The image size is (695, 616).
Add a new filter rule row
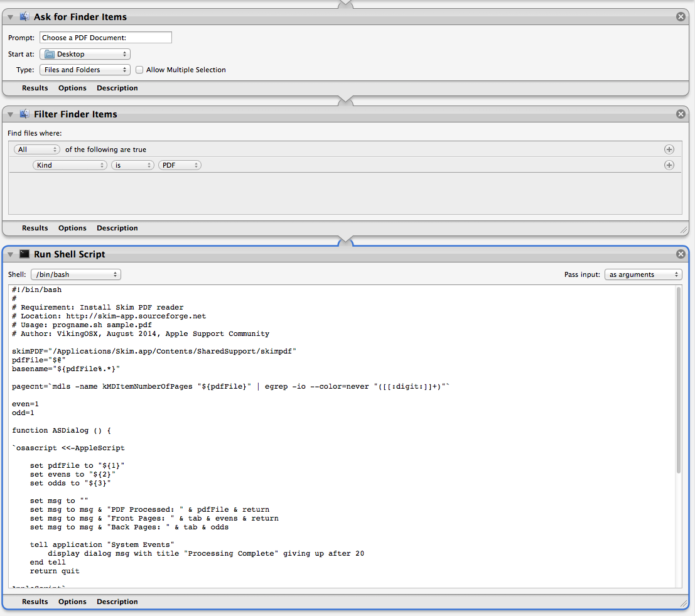pyautogui.click(x=669, y=165)
